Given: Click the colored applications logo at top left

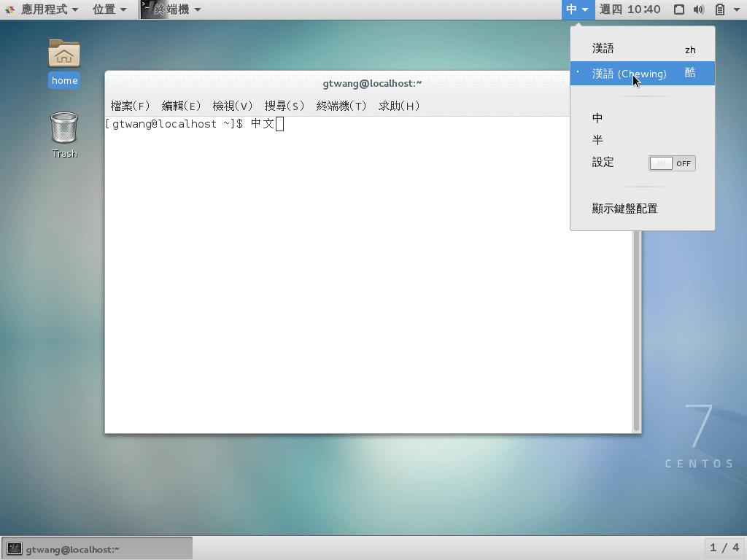Looking at the screenshot, I should click(10, 9).
